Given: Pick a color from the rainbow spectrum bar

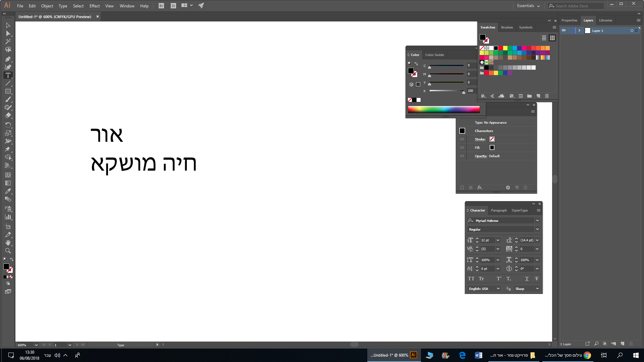Looking at the screenshot, I should pos(443,109).
